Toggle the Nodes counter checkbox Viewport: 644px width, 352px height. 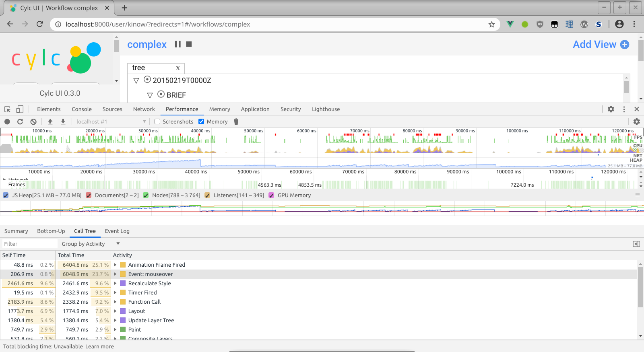coord(146,195)
